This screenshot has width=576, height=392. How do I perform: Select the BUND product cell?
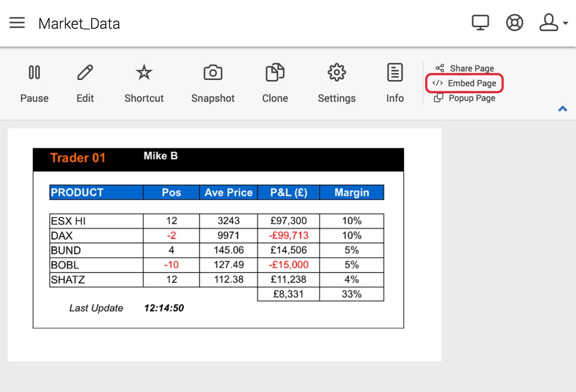[96, 250]
